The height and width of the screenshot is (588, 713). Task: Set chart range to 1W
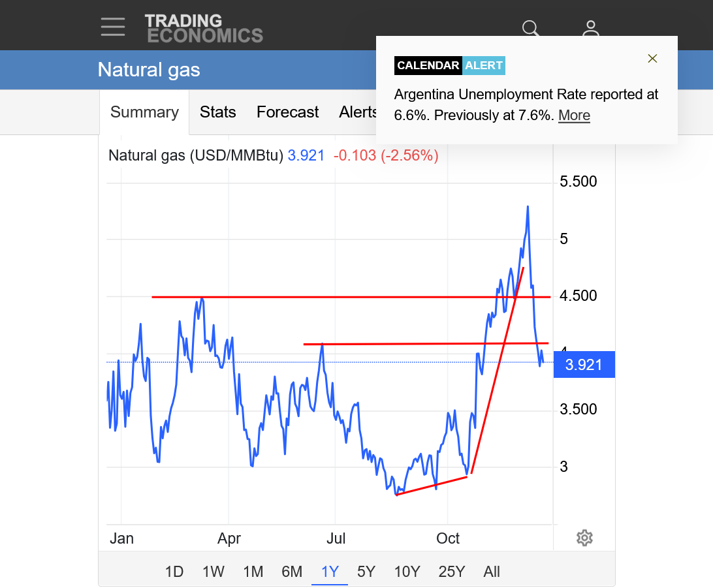[x=213, y=572]
